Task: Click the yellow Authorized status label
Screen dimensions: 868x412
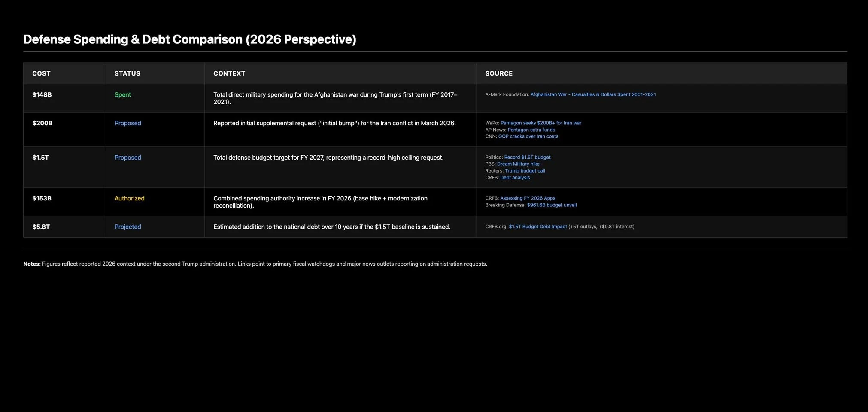Action: point(129,198)
